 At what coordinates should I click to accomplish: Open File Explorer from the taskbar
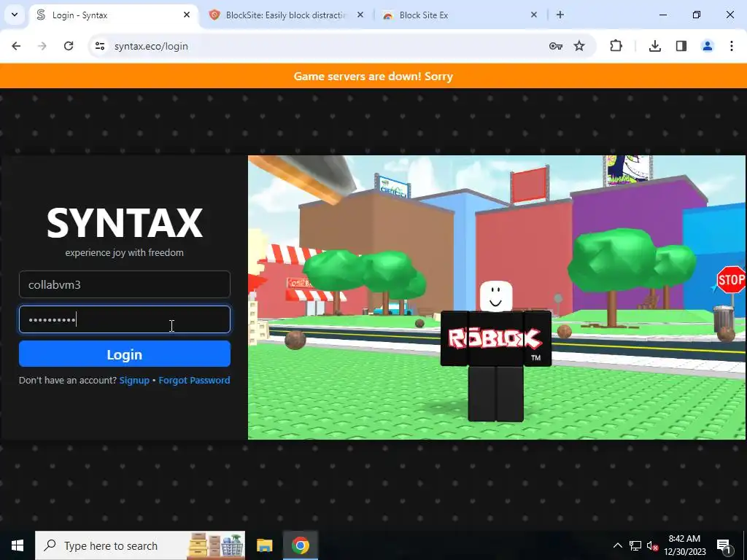click(x=264, y=545)
